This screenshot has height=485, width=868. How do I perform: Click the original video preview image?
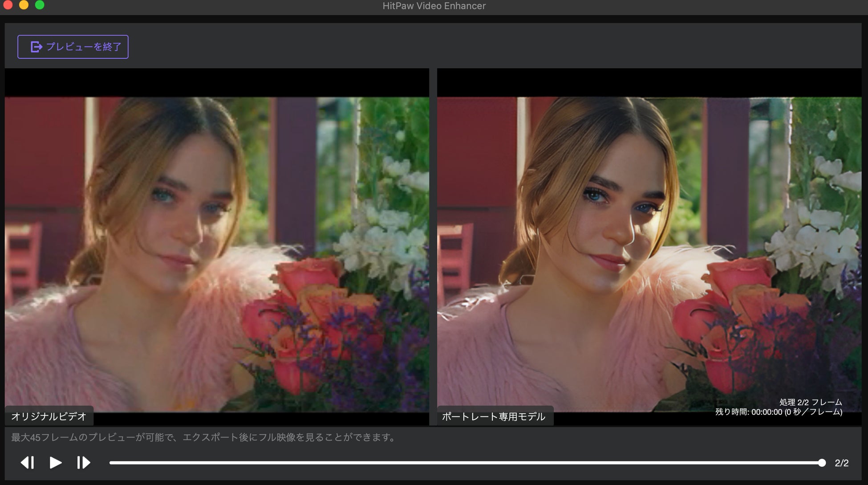(x=217, y=254)
